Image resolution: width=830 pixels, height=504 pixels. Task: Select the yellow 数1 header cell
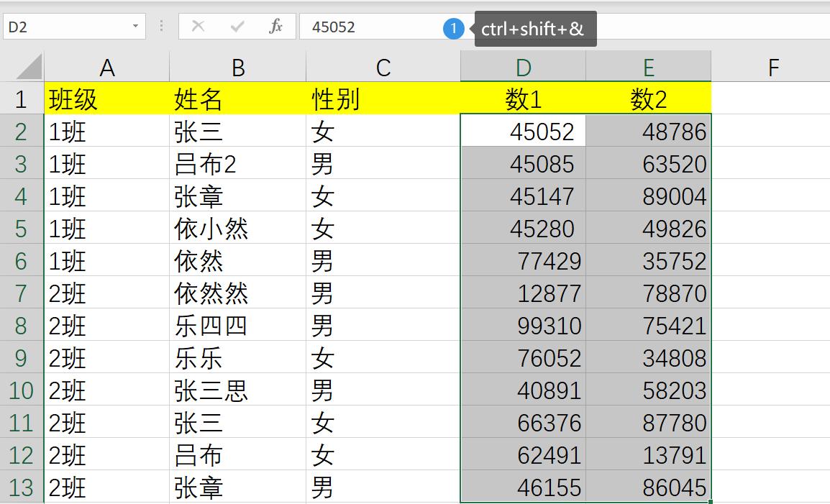point(523,99)
